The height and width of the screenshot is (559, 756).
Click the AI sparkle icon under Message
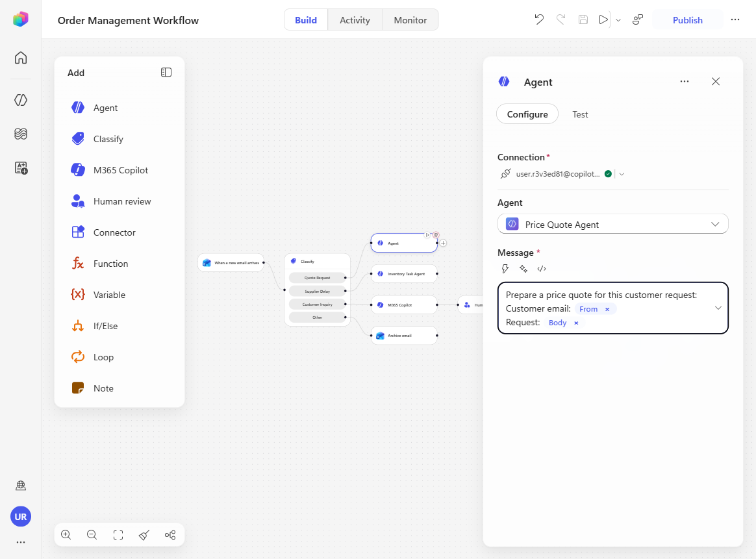[523, 268]
